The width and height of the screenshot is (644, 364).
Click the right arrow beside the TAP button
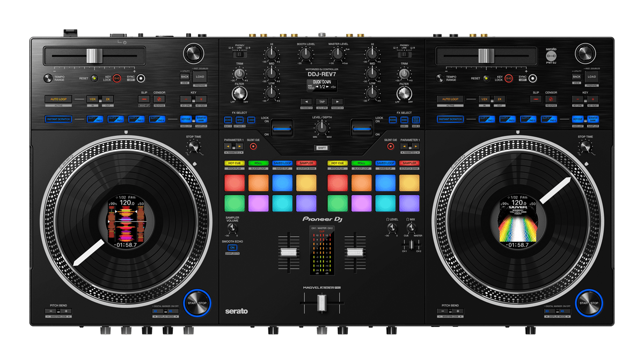[x=337, y=101]
